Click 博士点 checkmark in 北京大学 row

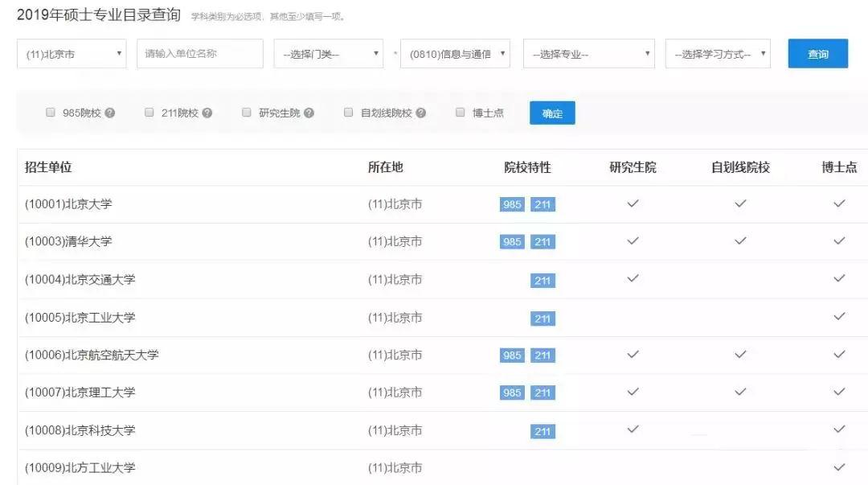[x=839, y=203]
